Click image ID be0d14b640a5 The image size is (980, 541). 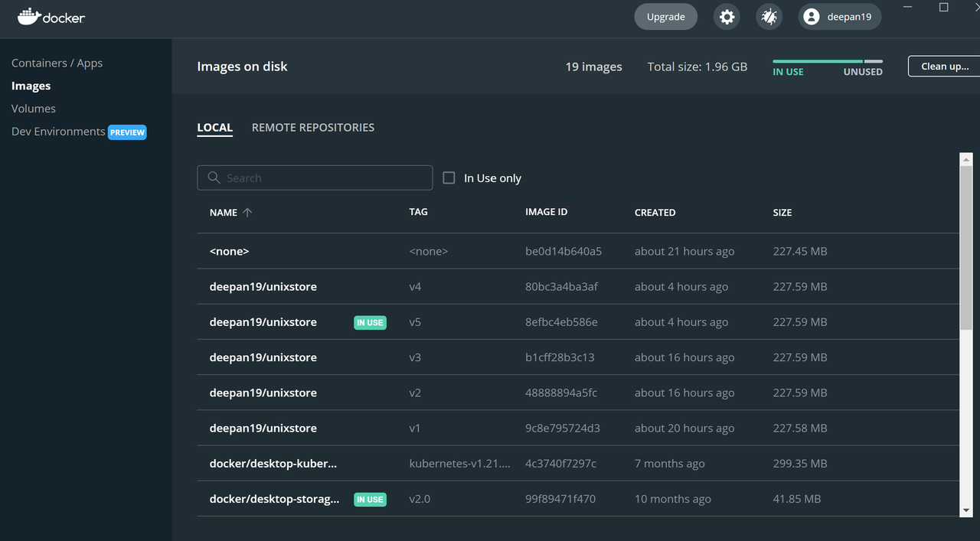563,251
